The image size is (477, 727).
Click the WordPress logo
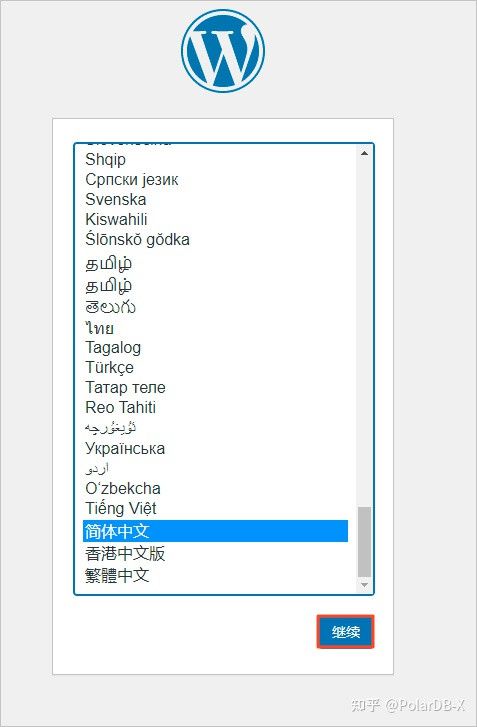pyautogui.click(x=223, y=51)
